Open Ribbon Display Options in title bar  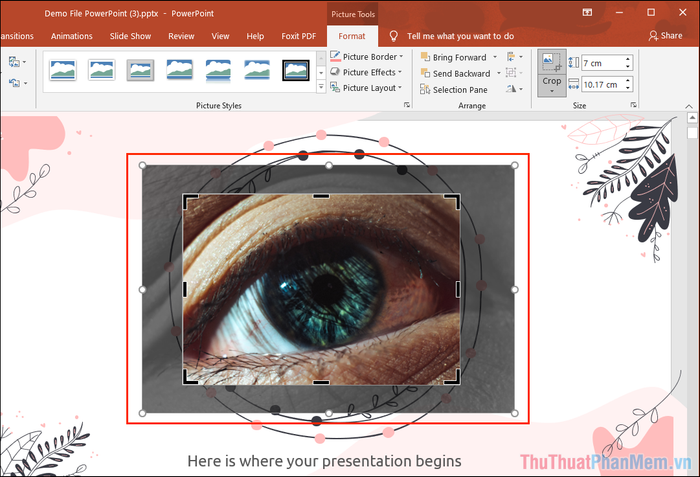coord(588,13)
